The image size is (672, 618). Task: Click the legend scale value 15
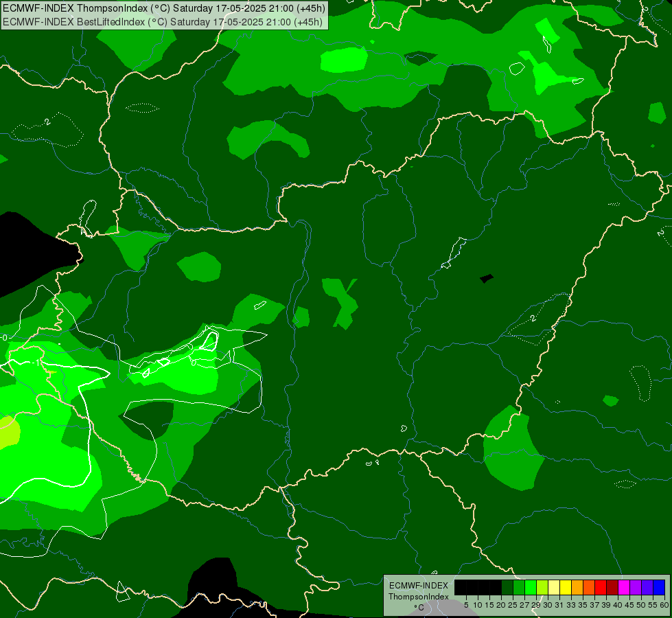(x=489, y=605)
